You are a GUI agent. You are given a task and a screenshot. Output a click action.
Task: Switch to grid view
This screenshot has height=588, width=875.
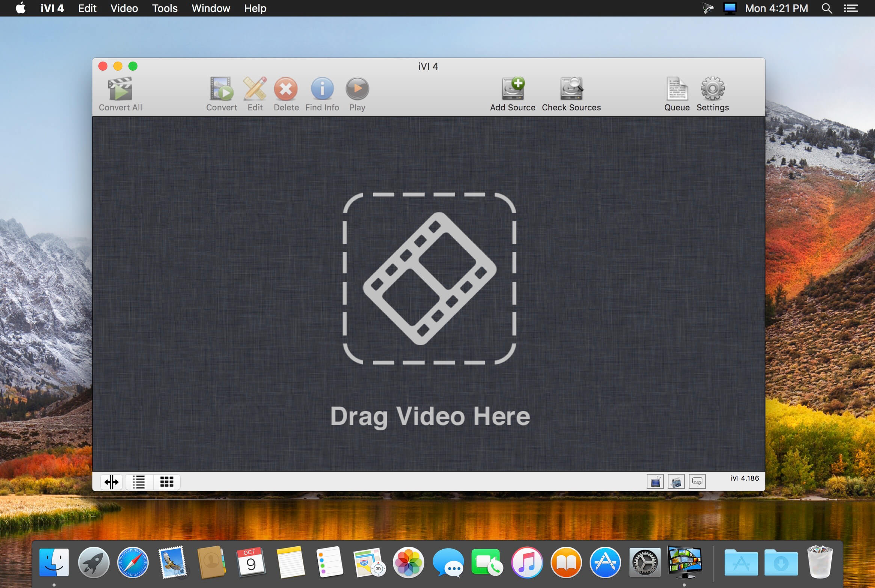click(167, 482)
